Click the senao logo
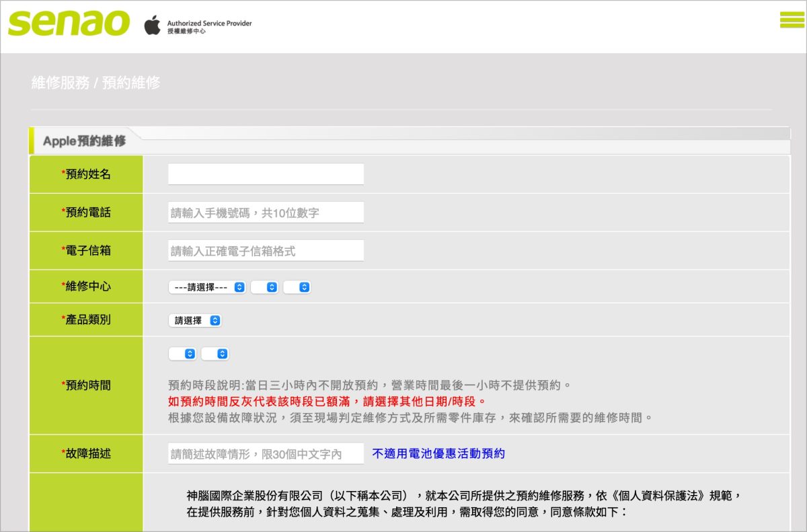 tap(69, 23)
